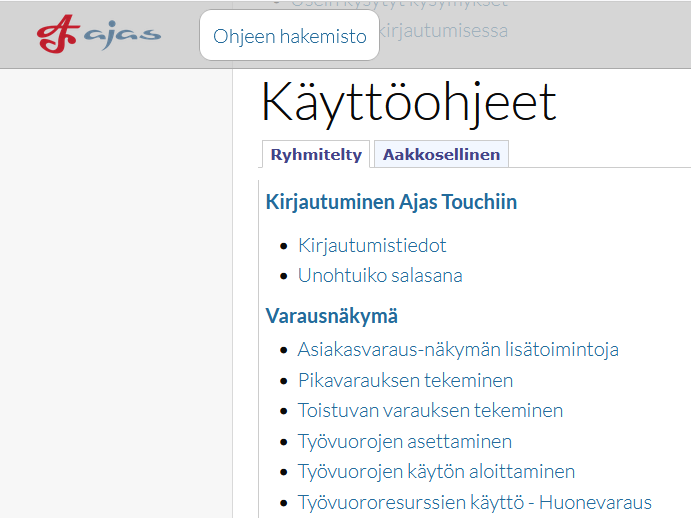Open the Unohtuiko salasana link
Screen dimensions: 691x518
coord(380,276)
